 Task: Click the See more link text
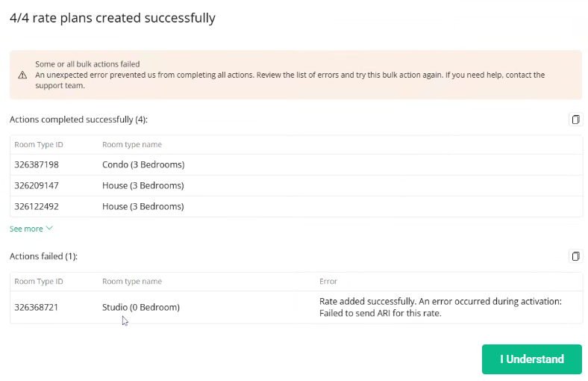click(x=26, y=229)
